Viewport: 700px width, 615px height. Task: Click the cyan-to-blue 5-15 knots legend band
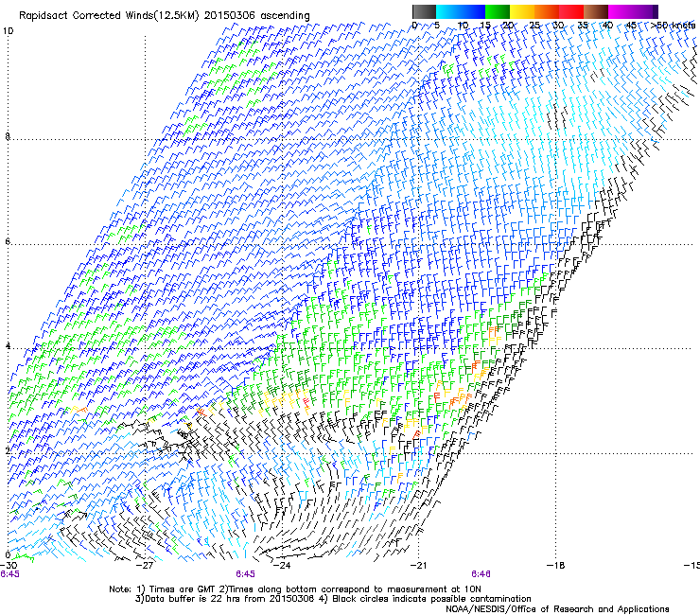[x=461, y=11]
